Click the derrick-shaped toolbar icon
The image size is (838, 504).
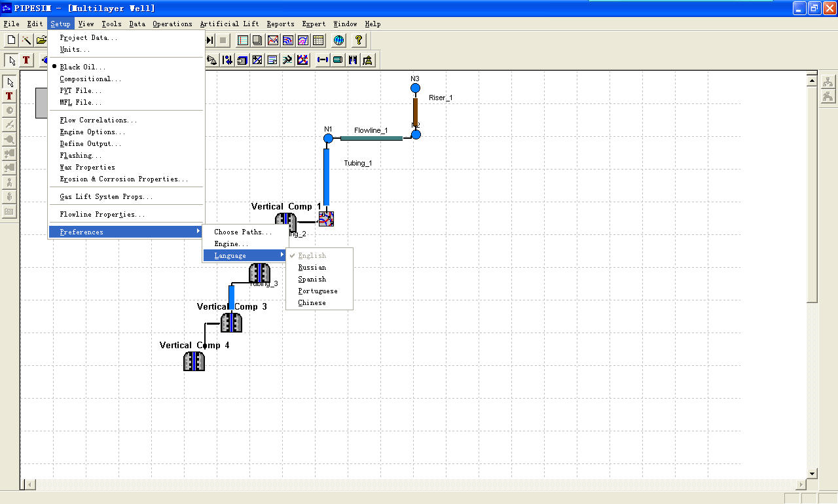coord(368,60)
